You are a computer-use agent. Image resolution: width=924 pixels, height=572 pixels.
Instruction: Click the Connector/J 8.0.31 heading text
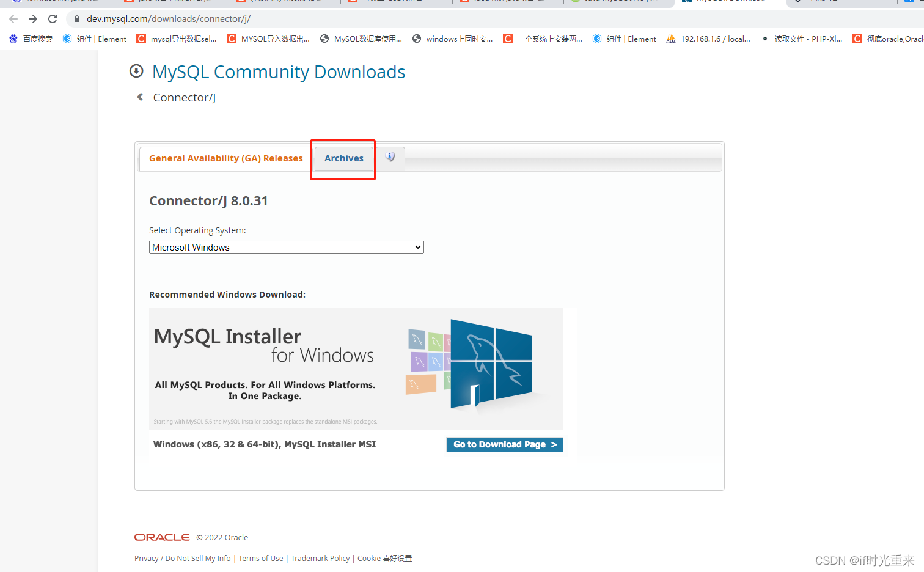[x=208, y=201]
